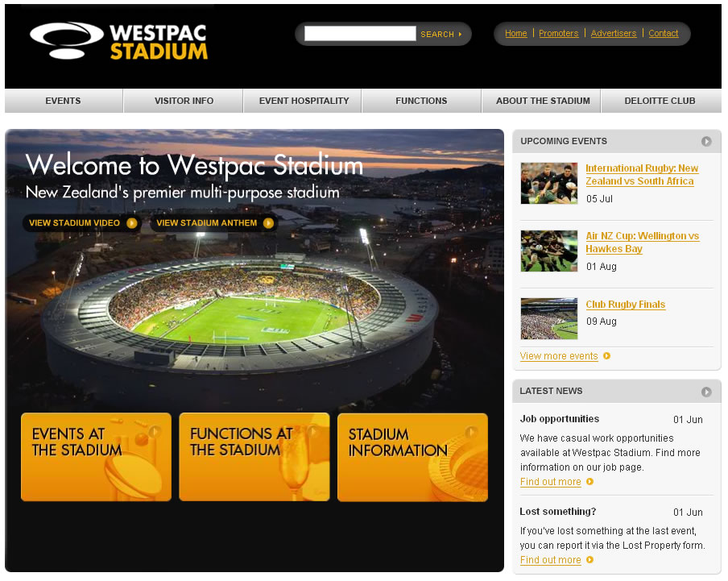Open the New Zealand vs South Africa event
This screenshot has height=581, width=728.
coord(642,175)
